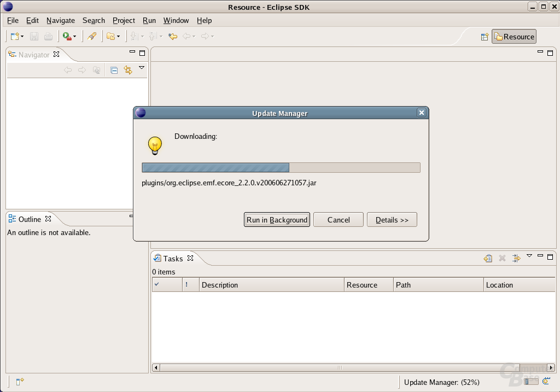The width and height of the screenshot is (560, 392).
Task: Open the File menu
Action: (13, 20)
